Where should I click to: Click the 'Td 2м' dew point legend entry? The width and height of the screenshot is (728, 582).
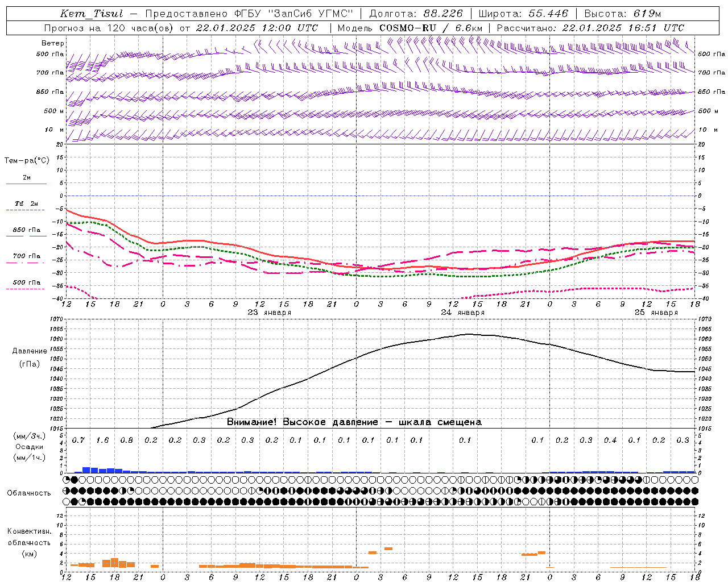click(x=27, y=203)
